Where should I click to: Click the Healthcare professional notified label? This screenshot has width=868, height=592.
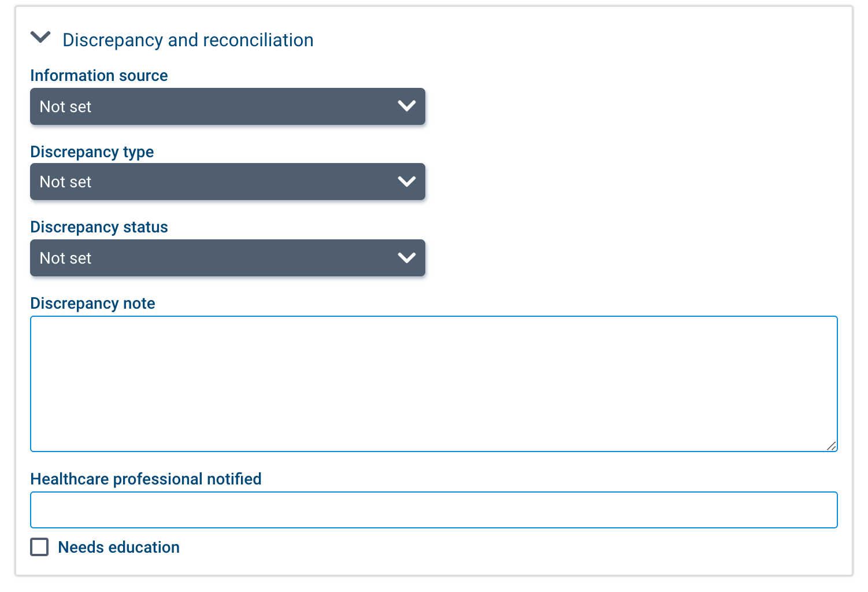pos(146,479)
